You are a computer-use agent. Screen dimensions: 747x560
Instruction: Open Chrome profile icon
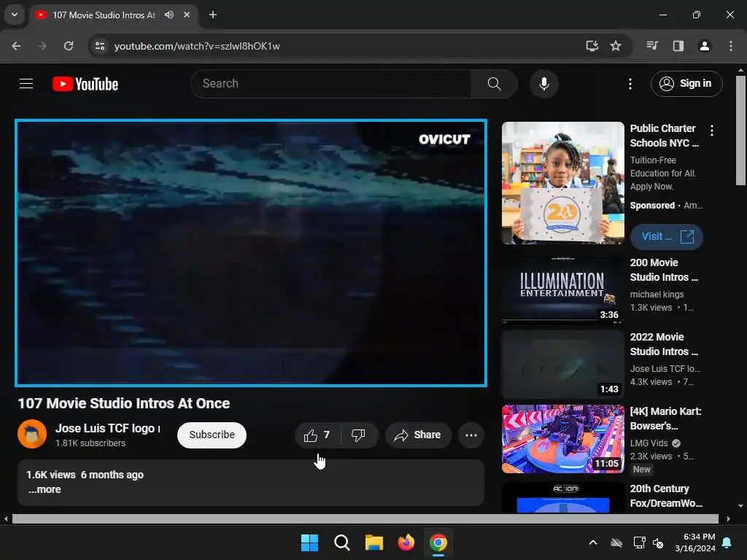pos(704,46)
